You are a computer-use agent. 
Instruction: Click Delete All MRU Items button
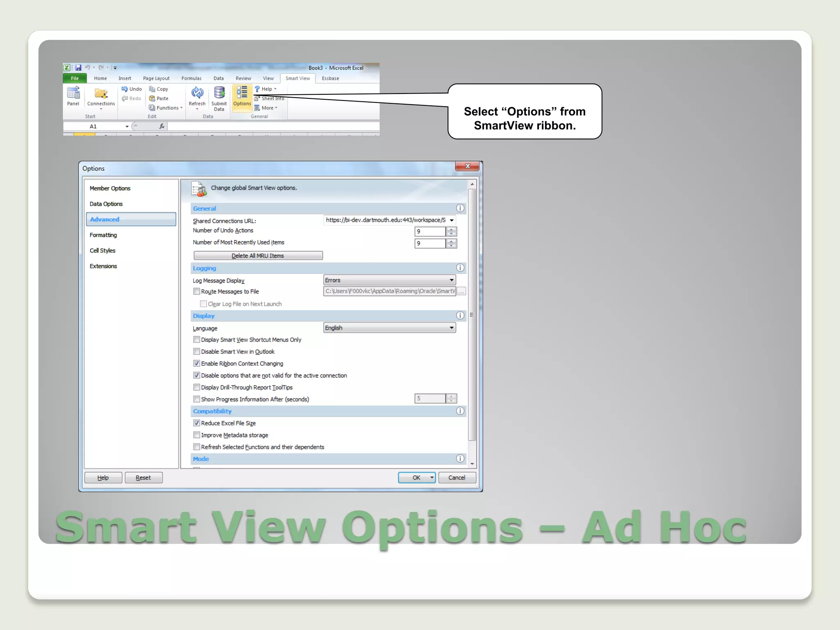258,256
